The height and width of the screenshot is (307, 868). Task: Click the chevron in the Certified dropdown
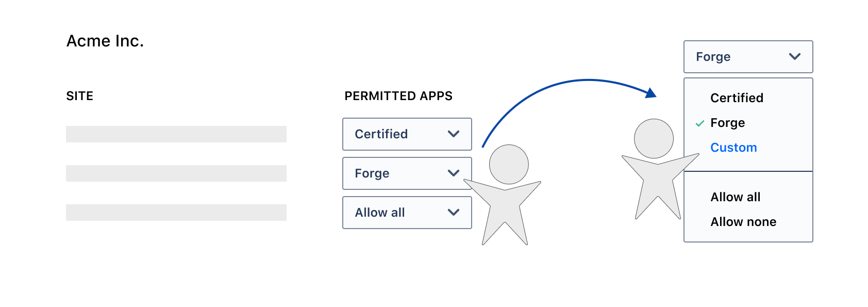(x=454, y=134)
